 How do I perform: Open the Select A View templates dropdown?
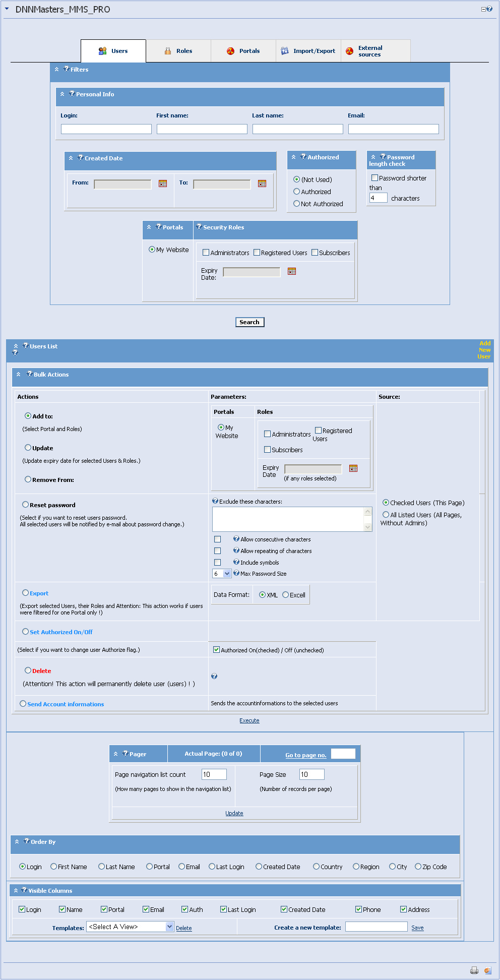170,927
